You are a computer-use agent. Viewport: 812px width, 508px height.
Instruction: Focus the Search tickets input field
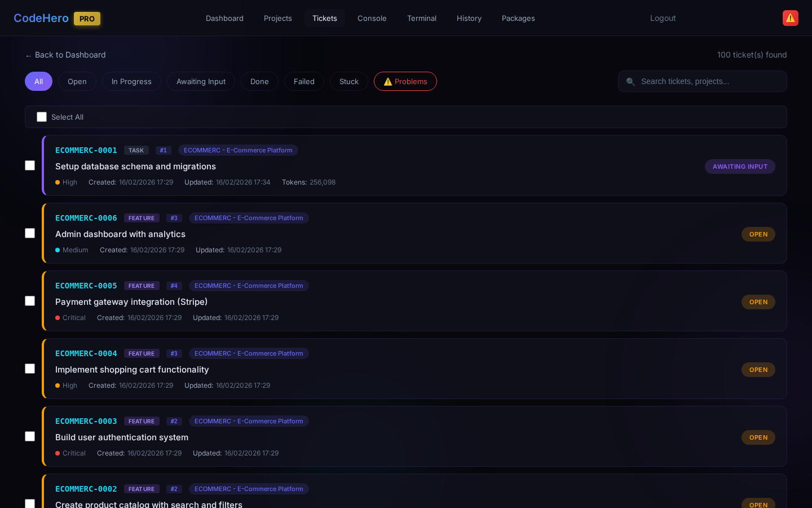(709, 81)
